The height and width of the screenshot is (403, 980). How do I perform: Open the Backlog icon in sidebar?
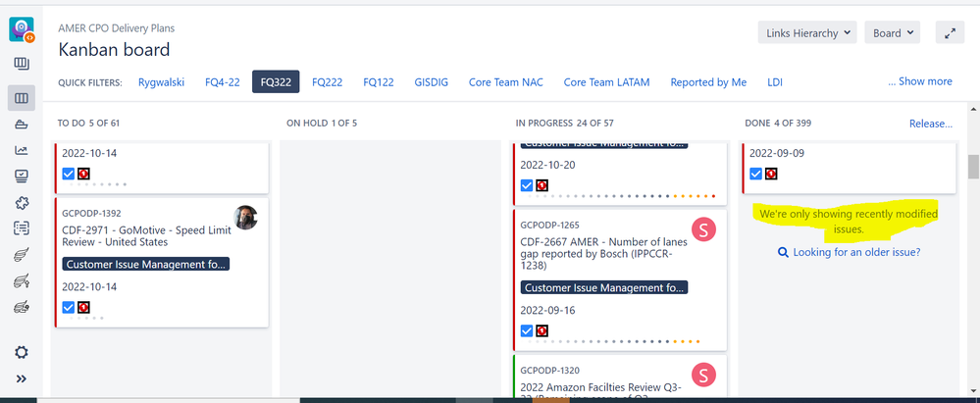pyautogui.click(x=22, y=63)
